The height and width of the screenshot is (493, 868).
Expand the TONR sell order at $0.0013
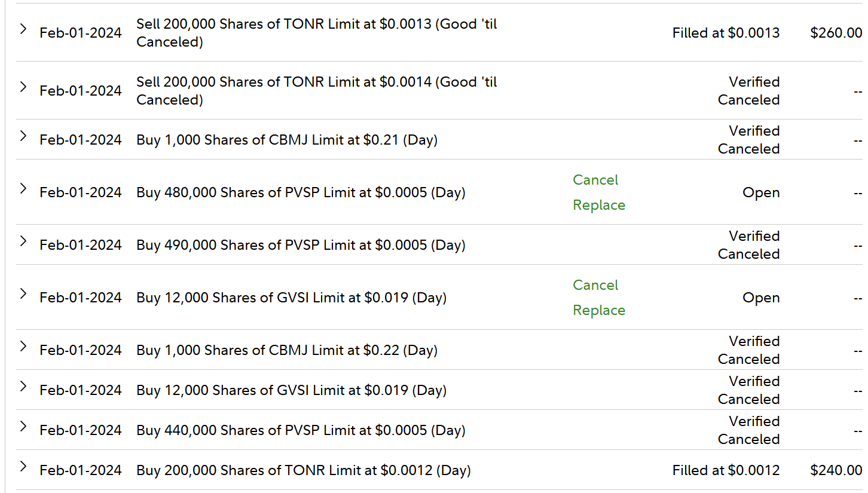(x=23, y=29)
